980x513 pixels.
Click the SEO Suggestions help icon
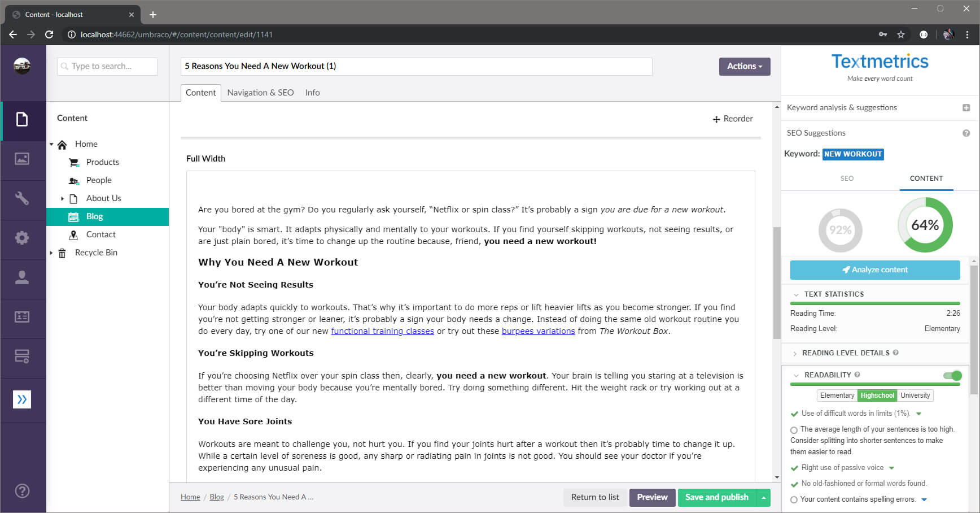[x=966, y=133]
